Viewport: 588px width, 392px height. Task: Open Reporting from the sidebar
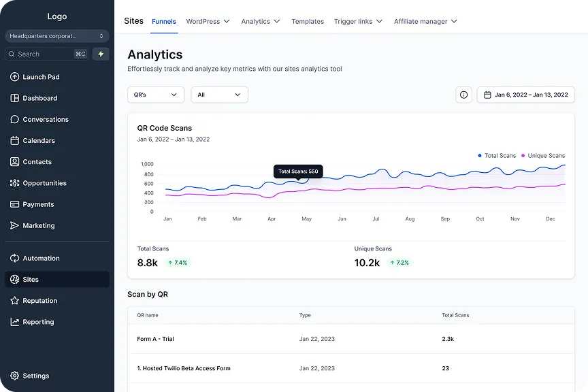57,322
